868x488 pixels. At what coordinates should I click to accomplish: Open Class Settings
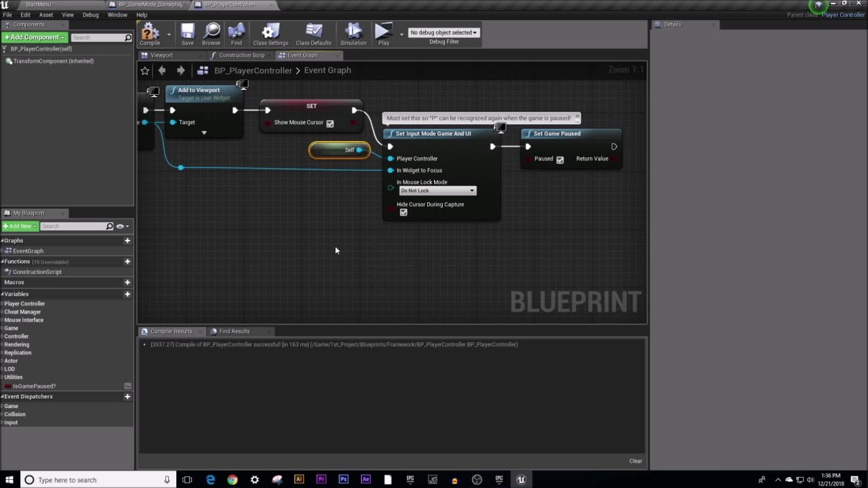pos(271,34)
